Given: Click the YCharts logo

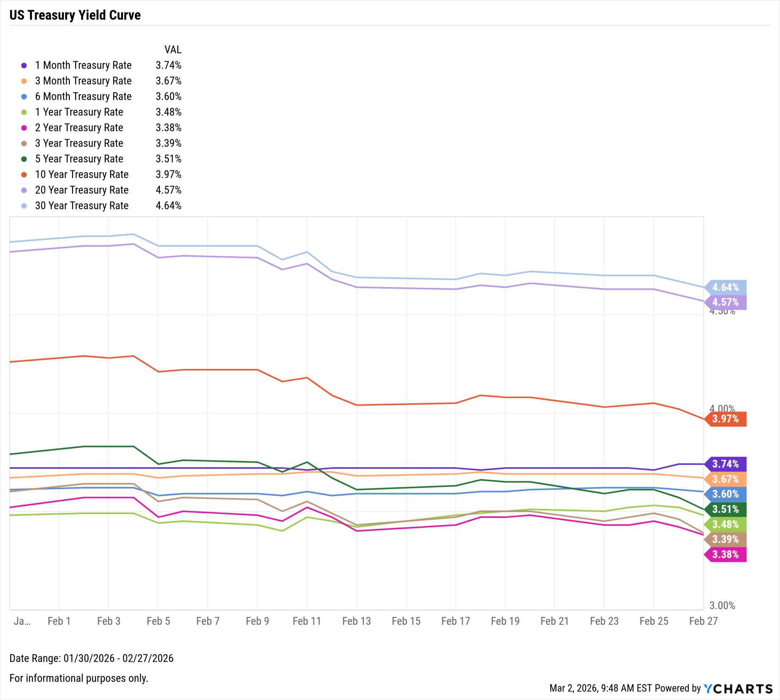Looking at the screenshot, I should point(738,689).
